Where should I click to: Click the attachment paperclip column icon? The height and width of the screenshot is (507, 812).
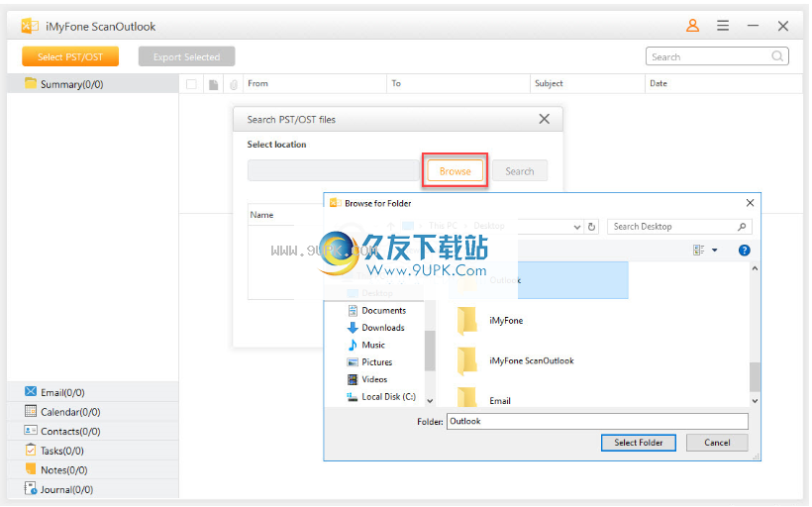tap(234, 84)
